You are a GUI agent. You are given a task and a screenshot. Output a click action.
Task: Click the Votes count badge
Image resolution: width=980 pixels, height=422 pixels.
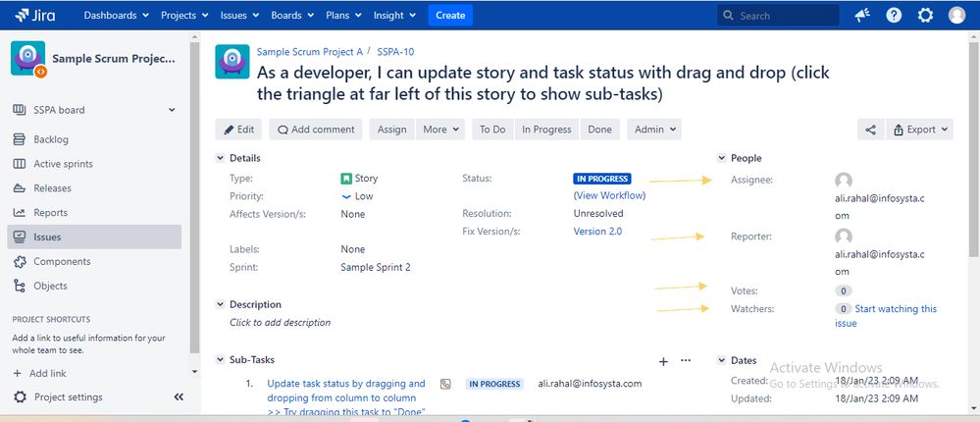pyautogui.click(x=843, y=290)
